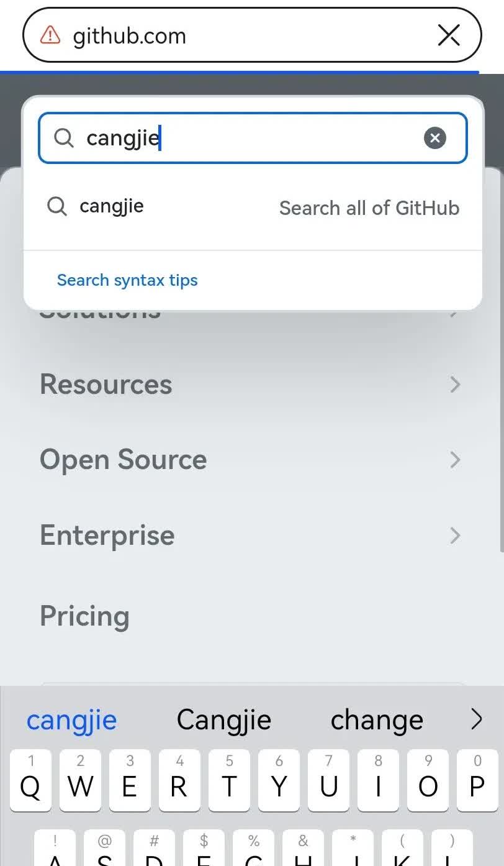Open the Search syntax tips link
The height and width of the screenshot is (866, 504).
click(127, 280)
